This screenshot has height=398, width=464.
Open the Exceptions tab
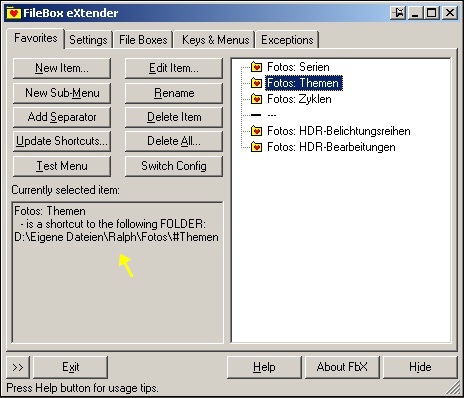point(287,40)
